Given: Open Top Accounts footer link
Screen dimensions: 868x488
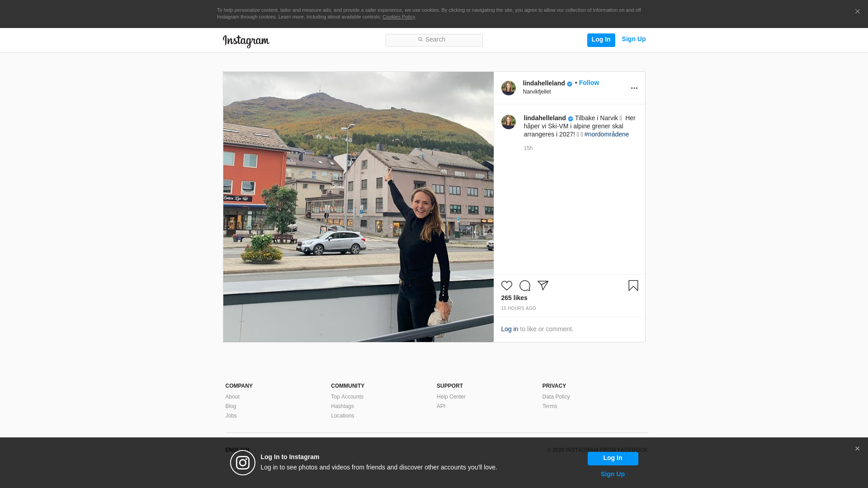Looking at the screenshot, I should click(347, 397).
